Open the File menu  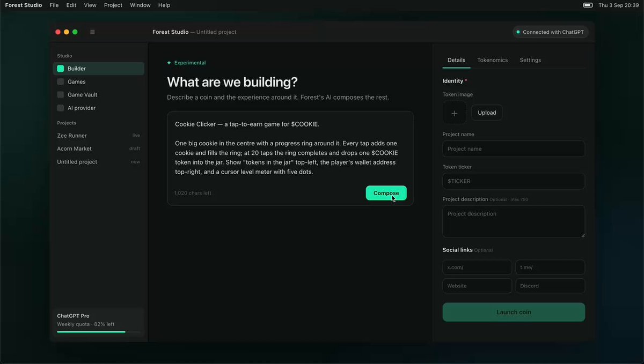54,5
